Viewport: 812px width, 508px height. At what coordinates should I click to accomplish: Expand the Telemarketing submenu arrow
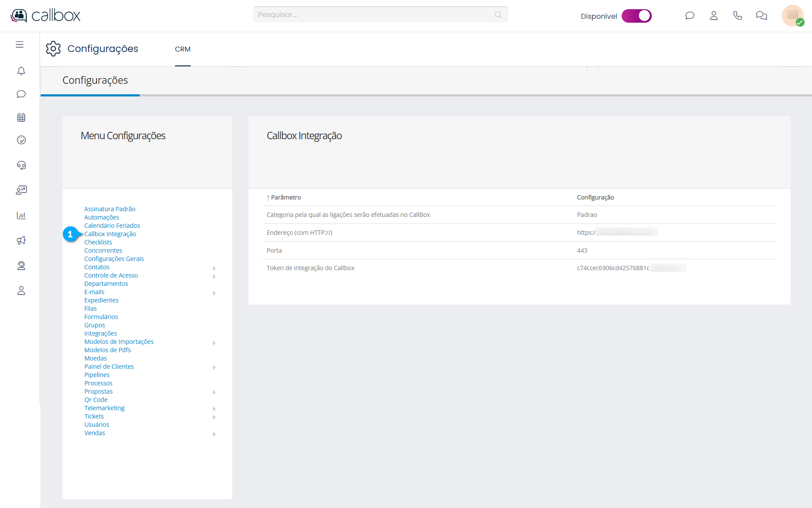[x=214, y=409]
